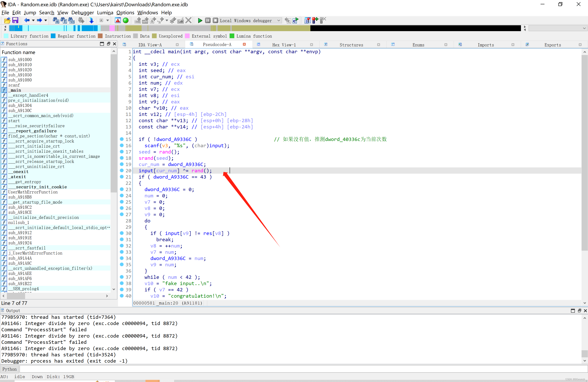Toggle breakpoint dot on line 30
The height and width of the screenshot is (382, 588).
coord(122,233)
